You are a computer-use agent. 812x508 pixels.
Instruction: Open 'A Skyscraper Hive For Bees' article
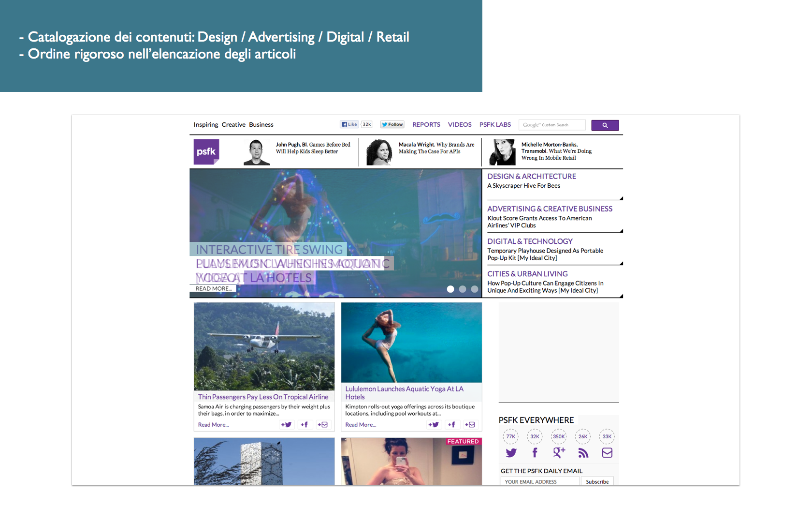coord(524,186)
